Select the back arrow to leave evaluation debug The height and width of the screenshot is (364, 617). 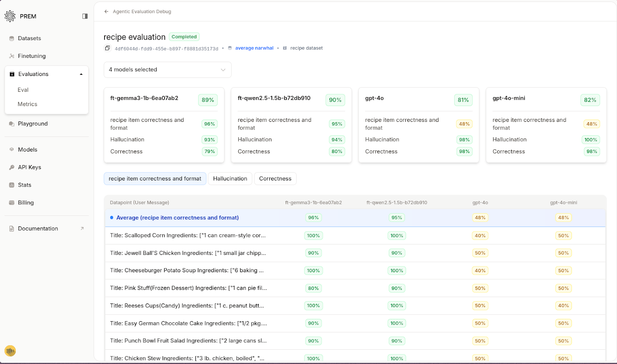(106, 12)
